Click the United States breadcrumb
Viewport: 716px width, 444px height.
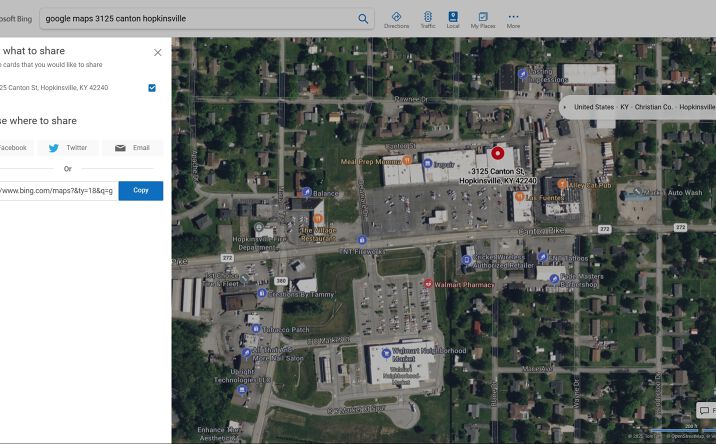click(594, 107)
